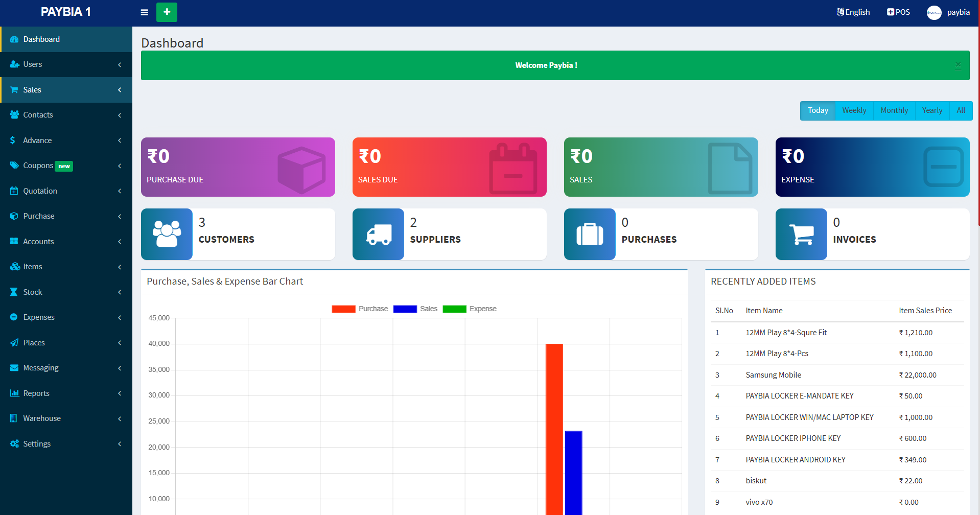
Task: Open the Purchase Due card
Action: pyautogui.click(x=238, y=167)
